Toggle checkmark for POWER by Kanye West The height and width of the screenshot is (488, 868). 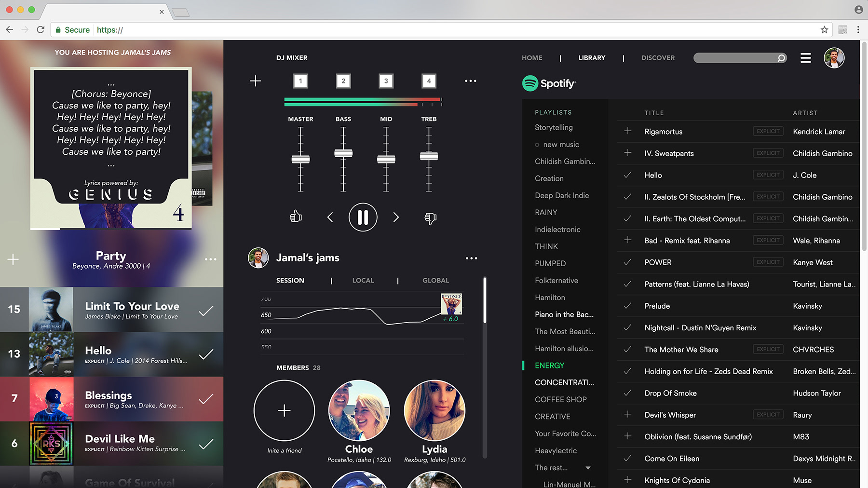(627, 262)
